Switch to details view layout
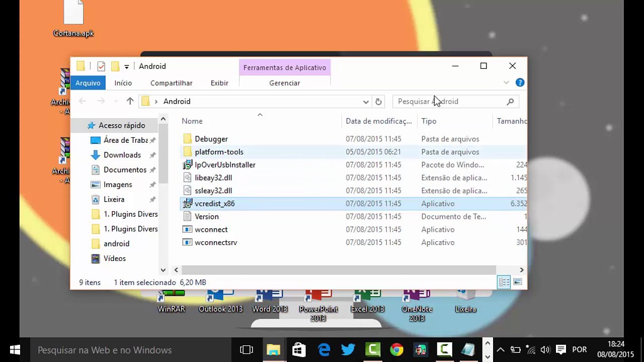 pos(504,282)
